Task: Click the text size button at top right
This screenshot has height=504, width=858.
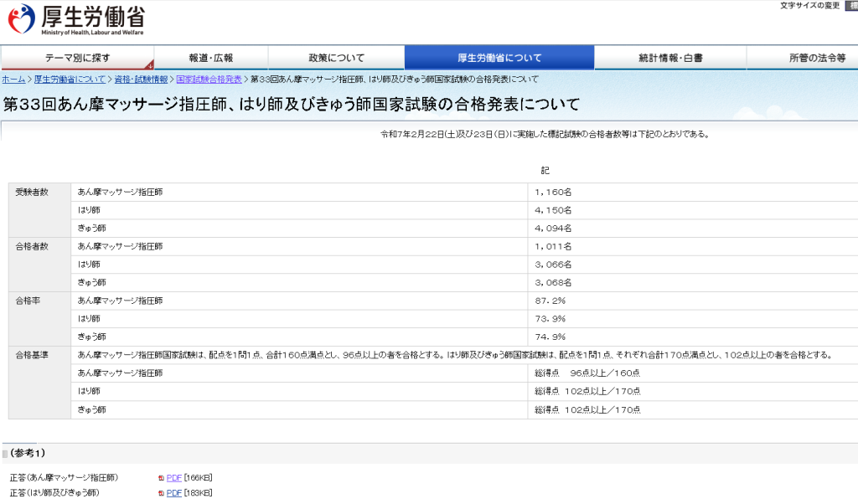Action: click(850, 6)
